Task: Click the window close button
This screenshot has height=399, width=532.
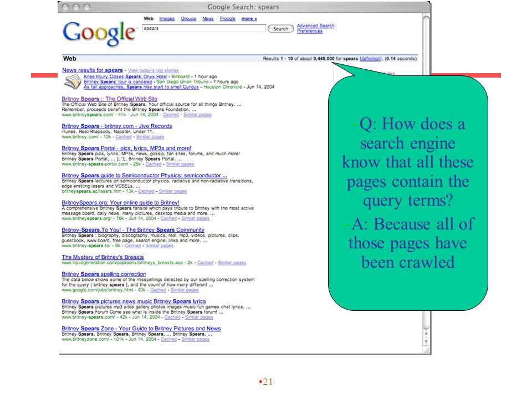Action: 65,7
